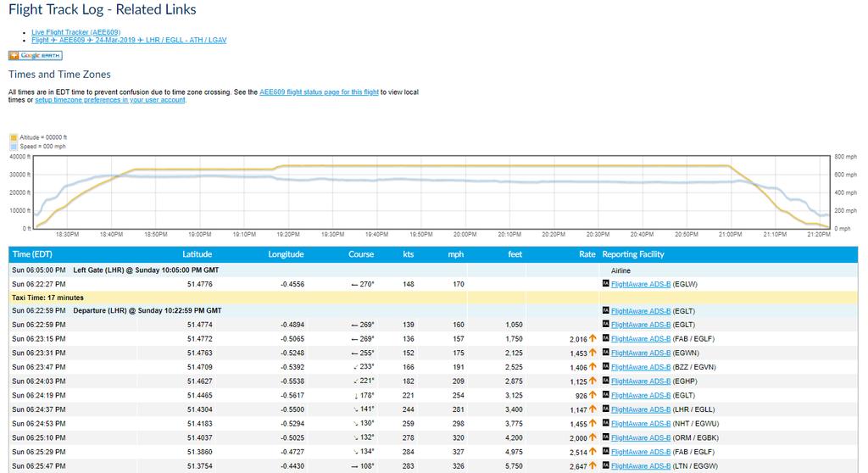Open FlightAware ADS-B link for BZZ / EGVN
Screen dimensions: 868x473
[x=641, y=367]
